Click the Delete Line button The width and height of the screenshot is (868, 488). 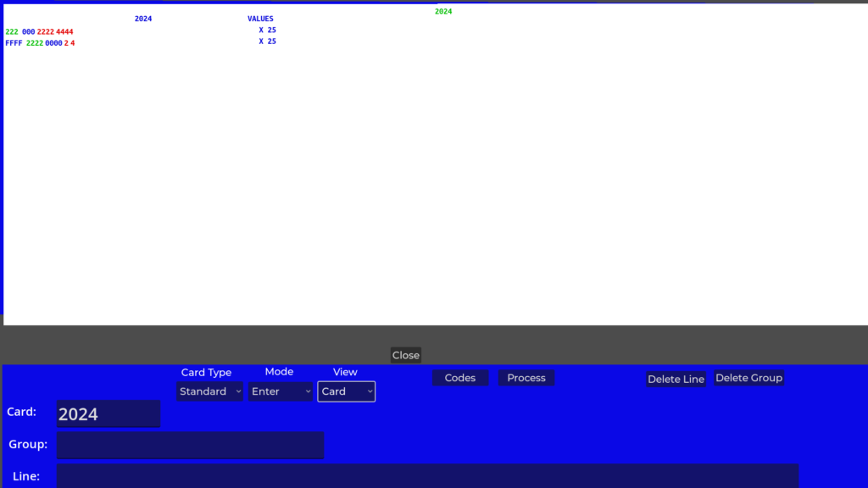[676, 379]
